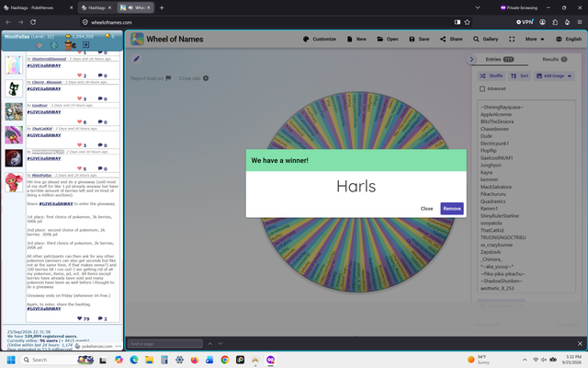Switch to the Entries tab
Image resolution: width=588 pixels, height=368 pixels.
pyautogui.click(x=500, y=59)
